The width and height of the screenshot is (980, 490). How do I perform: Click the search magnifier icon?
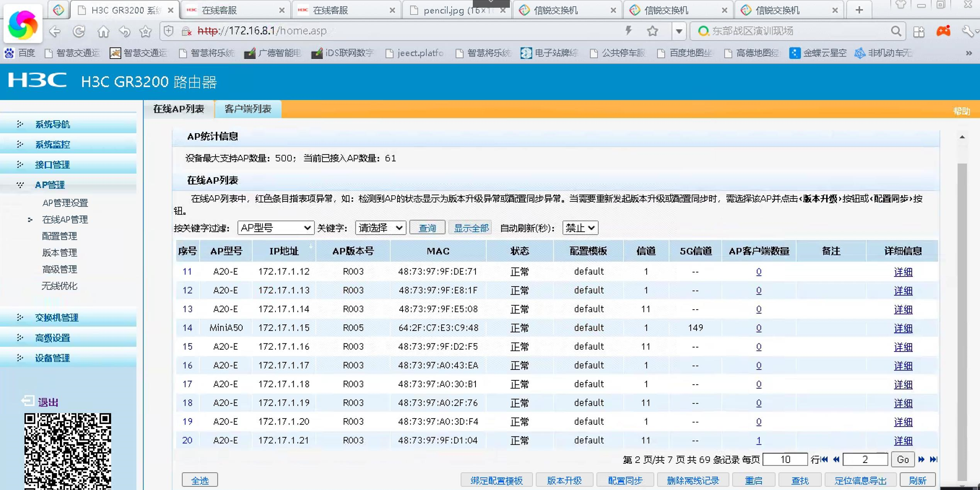click(x=896, y=31)
